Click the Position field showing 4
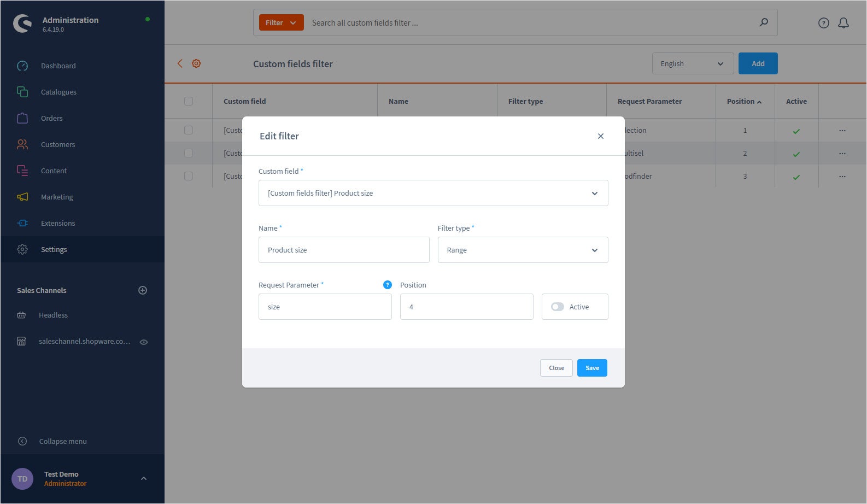Image resolution: width=867 pixels, height=504 pixels. (467, 307)
